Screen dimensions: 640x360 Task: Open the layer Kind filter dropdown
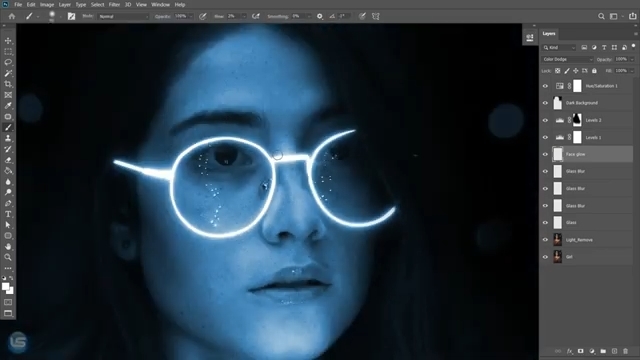(559, 48)
